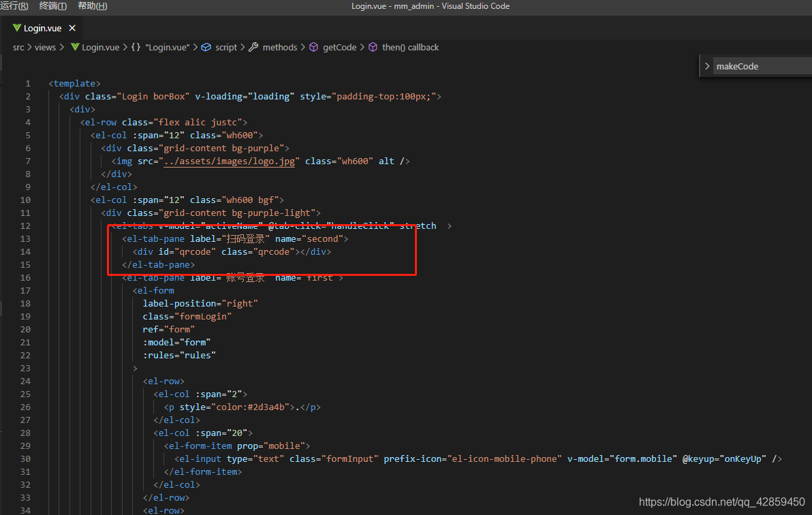812x515 pixels.
Task: Click the {} object symbol in the breadcrumb bar
Action: [134, 47]
